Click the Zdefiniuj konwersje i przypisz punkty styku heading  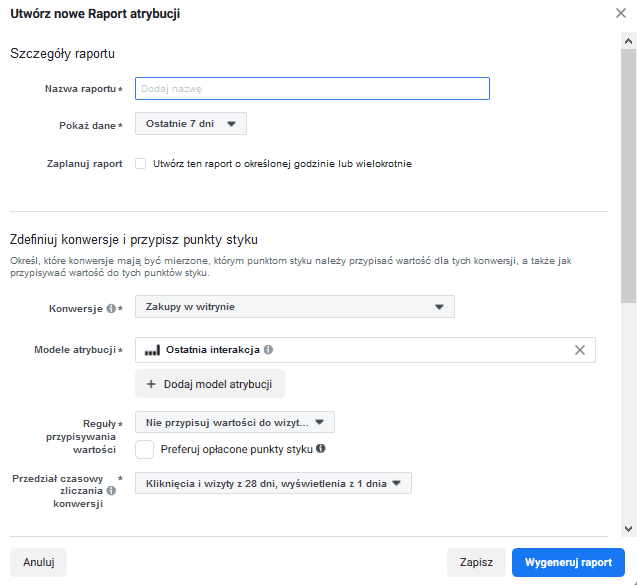pos(134,240)
